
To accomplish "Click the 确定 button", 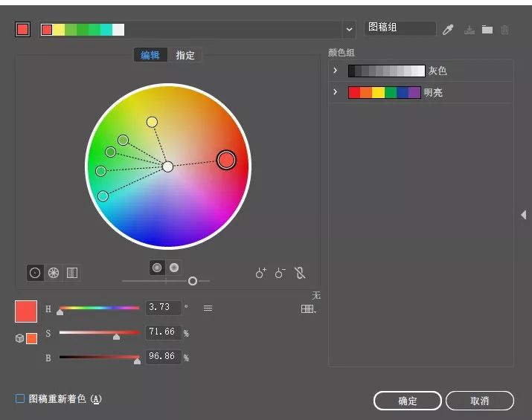I will tap(407, 401).
